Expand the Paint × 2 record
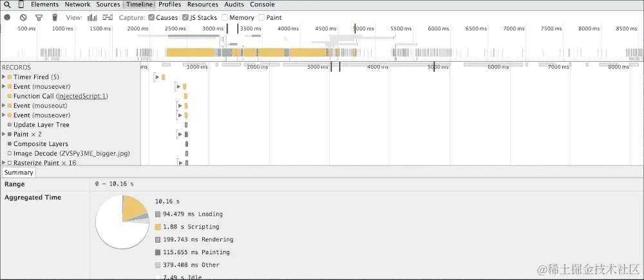 4,135
